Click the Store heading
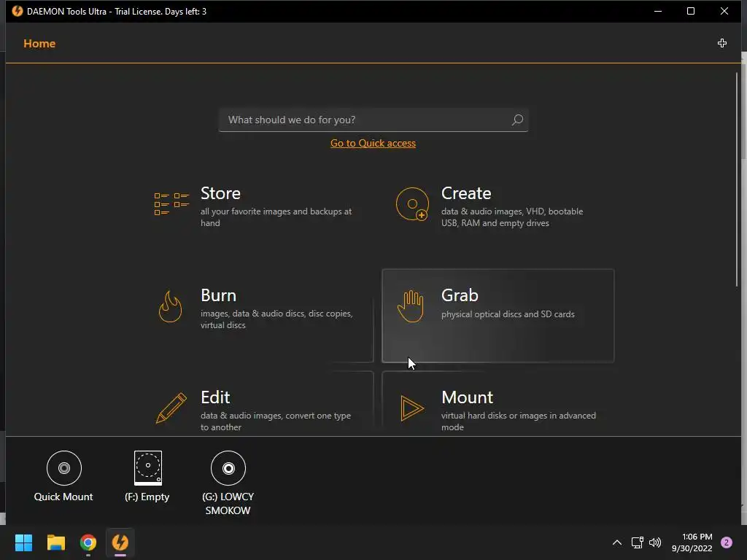The image size is (747, 560). [x=220, y=193]
